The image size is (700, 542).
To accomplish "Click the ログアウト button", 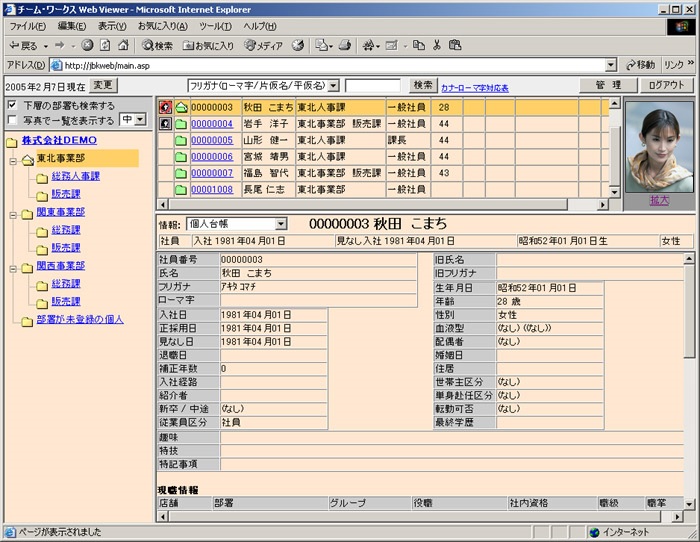I will [666, 85].
